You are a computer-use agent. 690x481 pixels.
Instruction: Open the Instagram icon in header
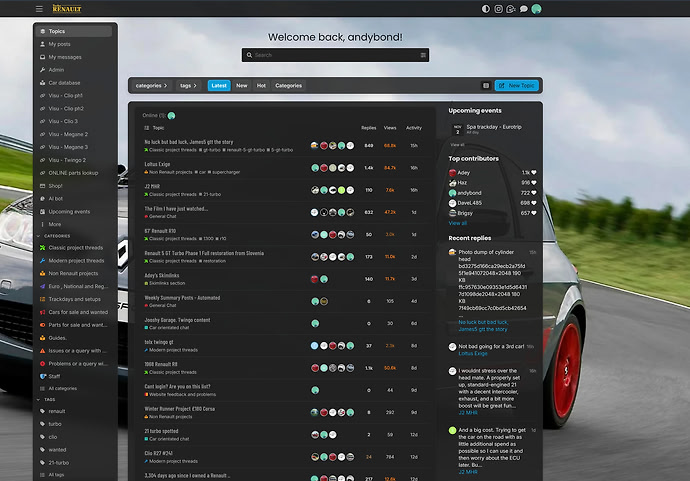click(x=498, y=9)
